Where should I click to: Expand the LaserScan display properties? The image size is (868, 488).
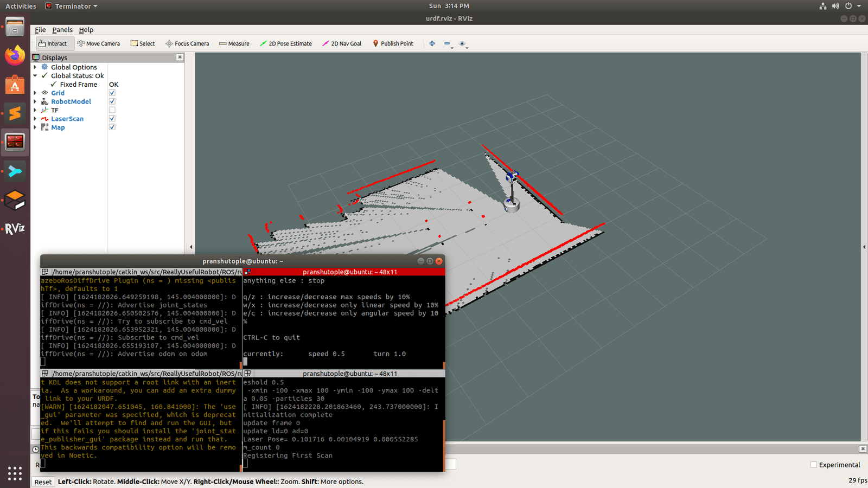pyautogui.click(x=35, y=119)
